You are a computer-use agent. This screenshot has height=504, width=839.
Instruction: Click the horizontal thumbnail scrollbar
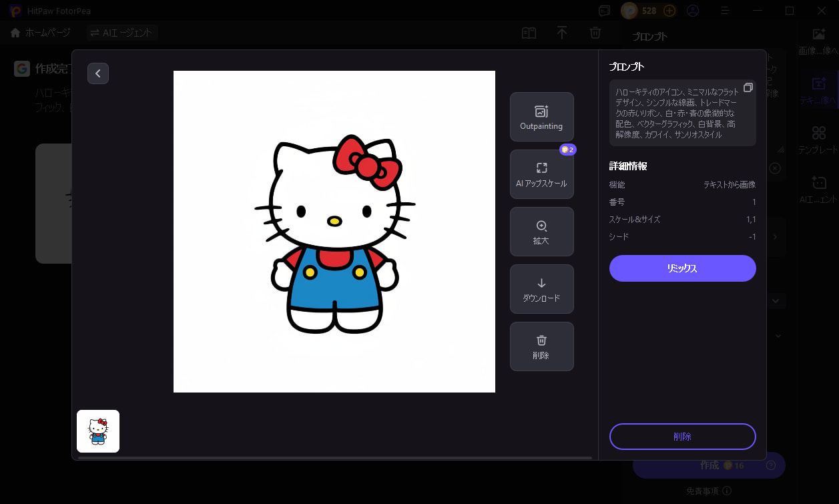point(334,458)
